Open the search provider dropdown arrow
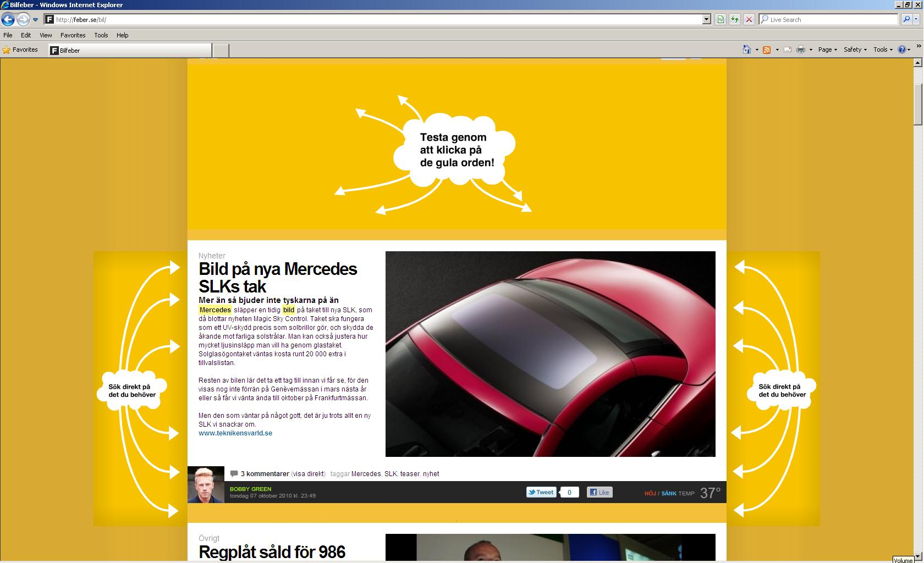Viewport: 924px width, 563px height. [x=917, y=20]
